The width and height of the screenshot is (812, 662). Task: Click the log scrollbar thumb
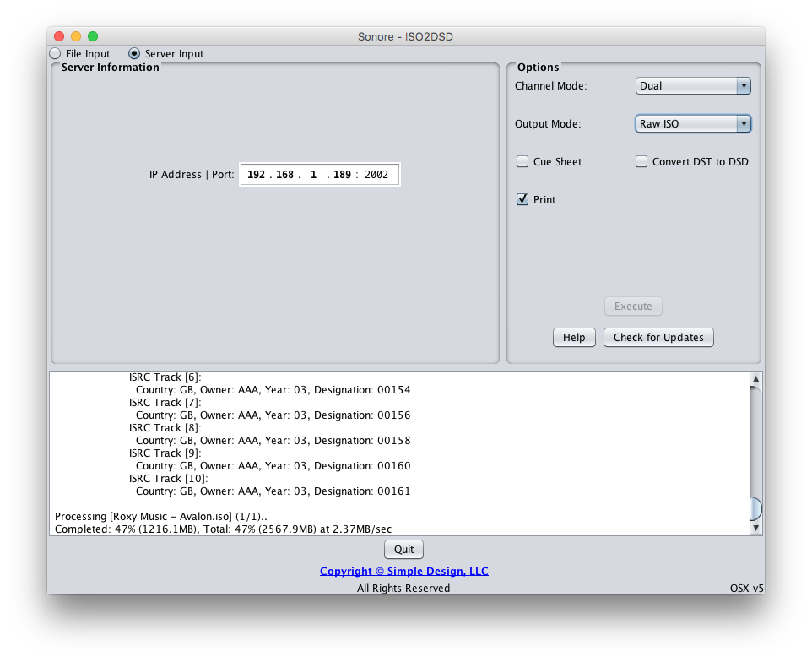point(755,508)
